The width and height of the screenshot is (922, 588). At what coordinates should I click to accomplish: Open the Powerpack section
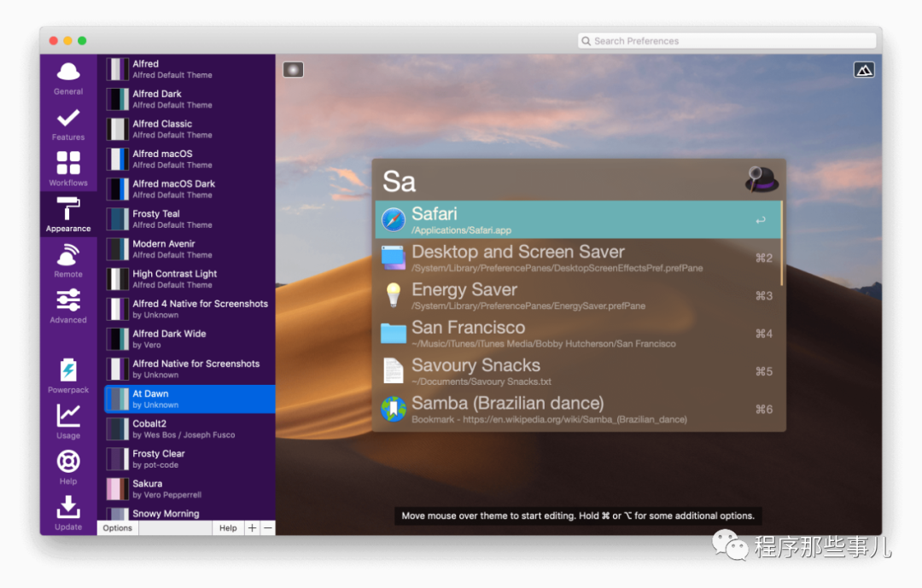pos(68,376)
